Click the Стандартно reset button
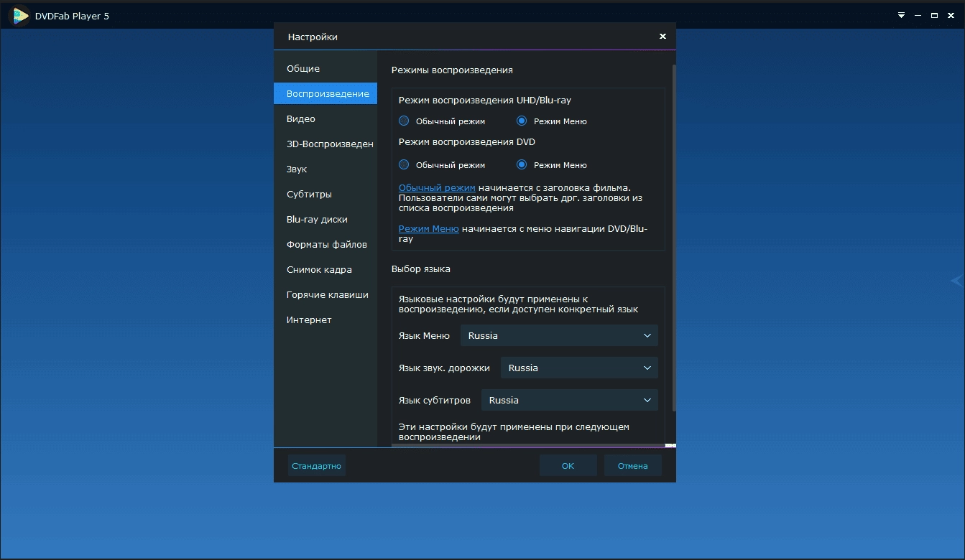Image resolution: width=965 pixels, height=560 pixels. point(317,465)
